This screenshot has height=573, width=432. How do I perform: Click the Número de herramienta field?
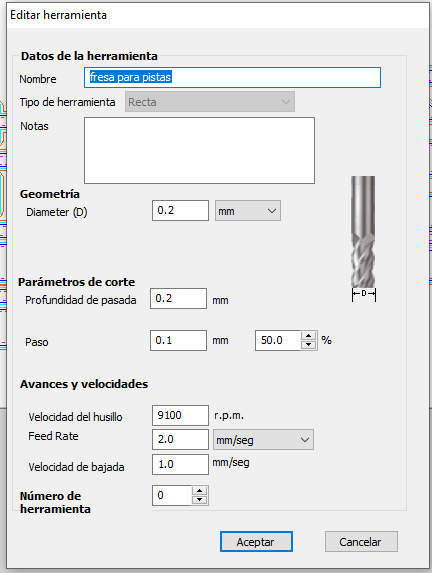pos(172,496)
